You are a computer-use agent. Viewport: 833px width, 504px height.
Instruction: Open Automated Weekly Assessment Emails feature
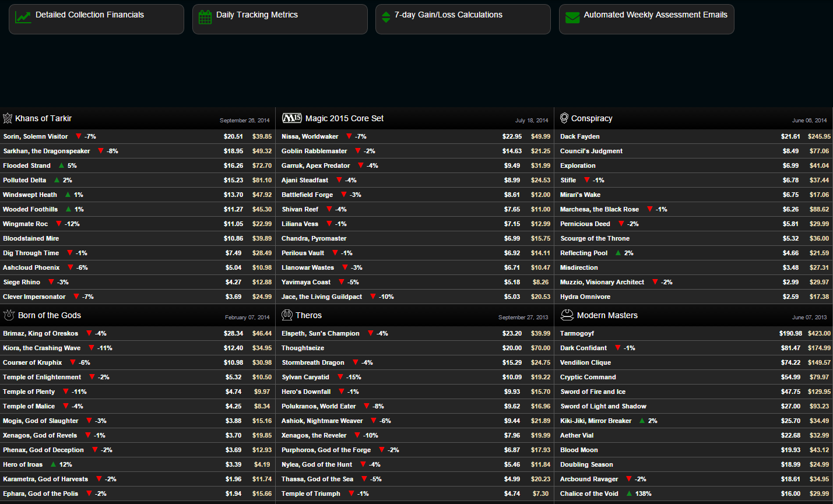646,19
